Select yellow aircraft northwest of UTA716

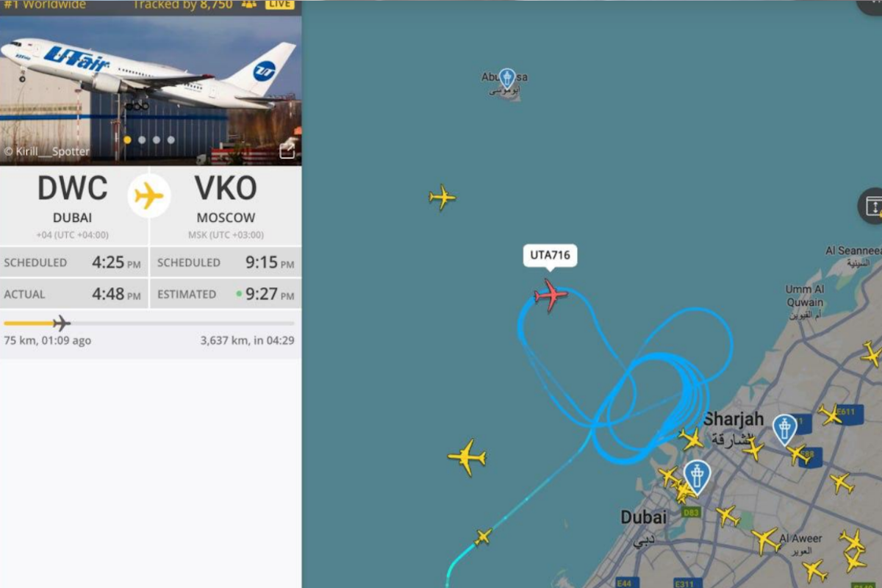442,197
